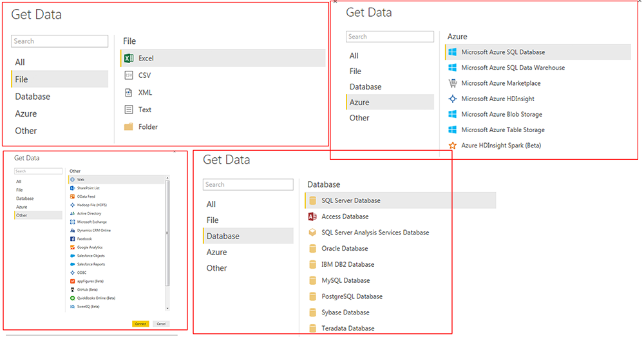Viewport: 644px width, 337px height.
Task: Choose the OData Feed icon
Action: tap(72, 197)
